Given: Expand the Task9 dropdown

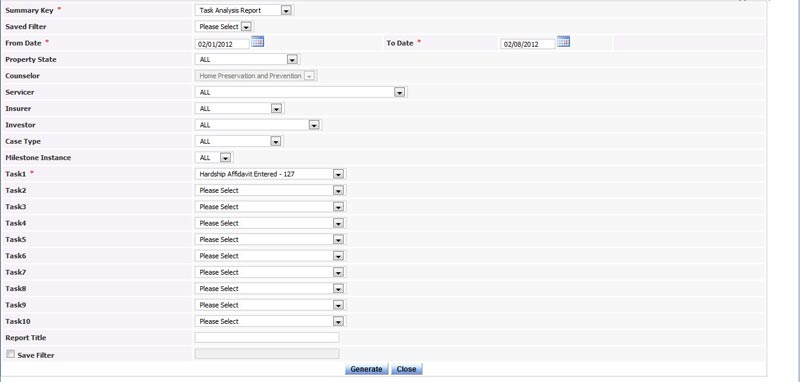Looking at the screenshot, I should click(270, 305).
